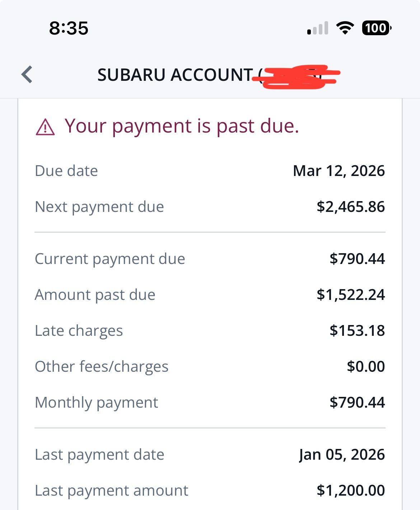Screen dimensions: 420x510
Task: Tap the Mar 12, 2026 due date value
Action: [339, 171]
